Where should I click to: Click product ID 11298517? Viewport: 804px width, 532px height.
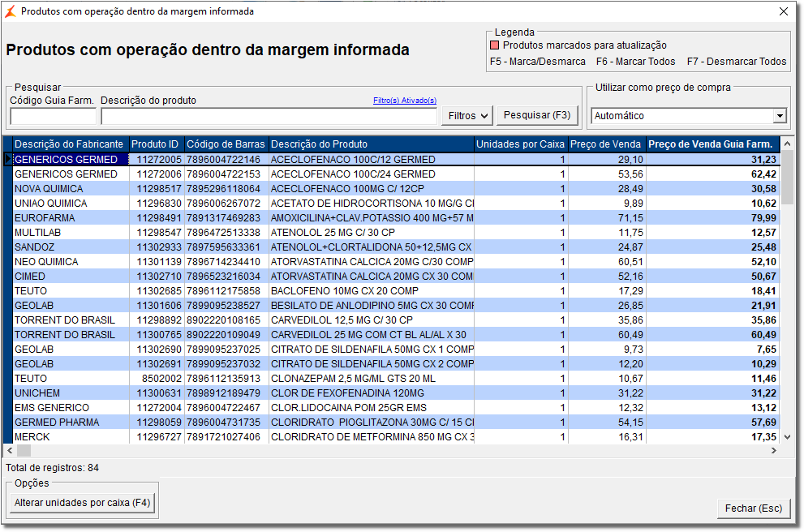tap(159, 189)
